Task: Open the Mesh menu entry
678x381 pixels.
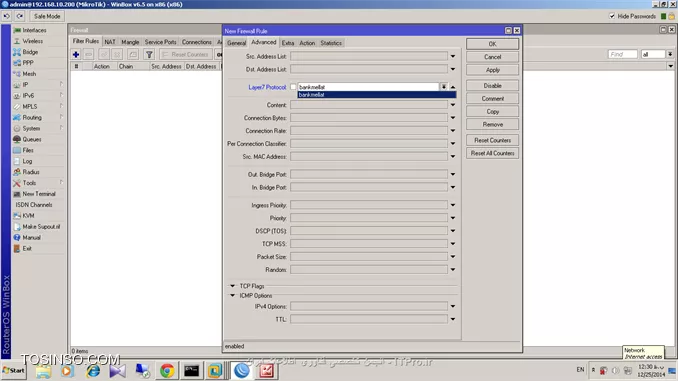Action: pyautogui.click(x=29, y=74)
